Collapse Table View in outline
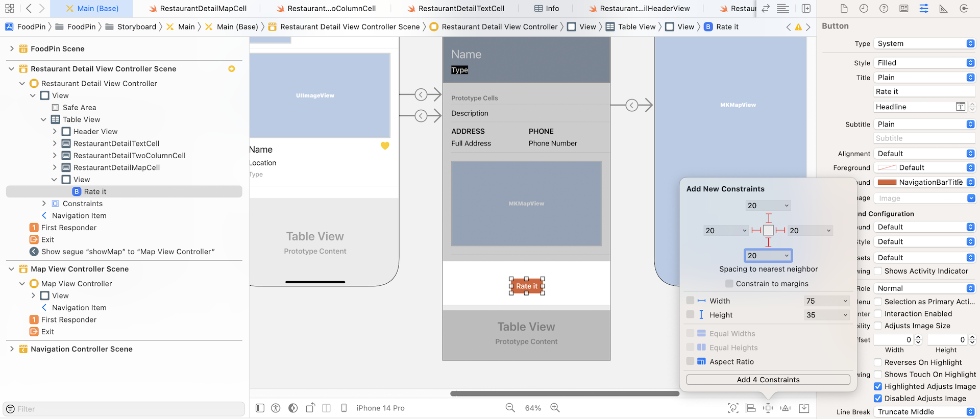 coord(43,119)
